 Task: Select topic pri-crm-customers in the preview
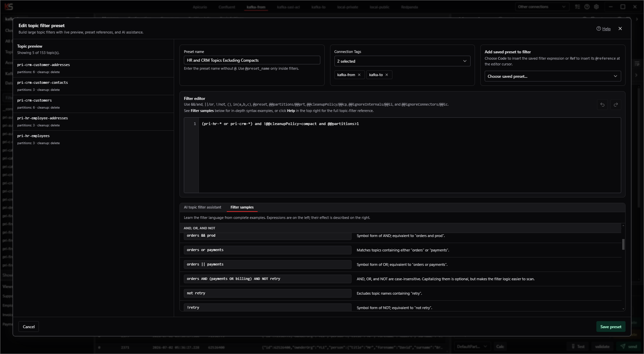[93, 104]
